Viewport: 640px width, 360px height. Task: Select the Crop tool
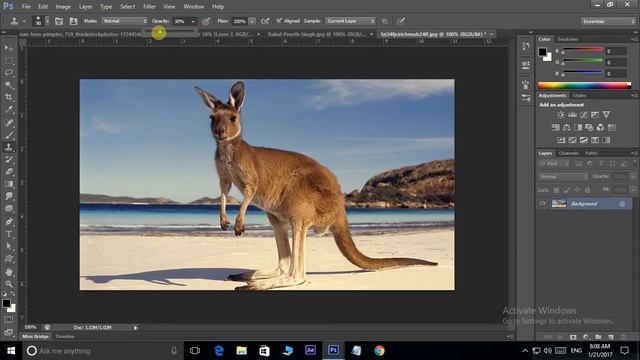point(9,97)
